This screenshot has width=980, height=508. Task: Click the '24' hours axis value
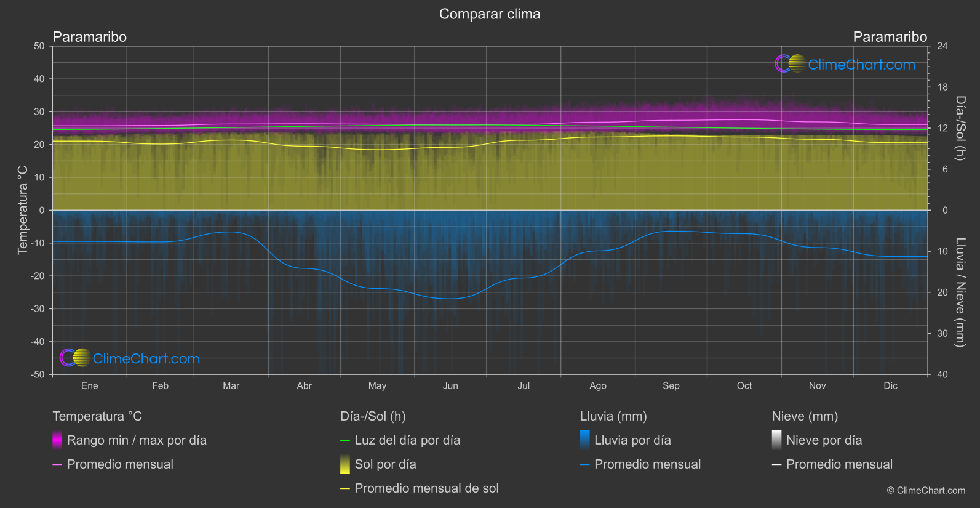[x=942, y=46]
